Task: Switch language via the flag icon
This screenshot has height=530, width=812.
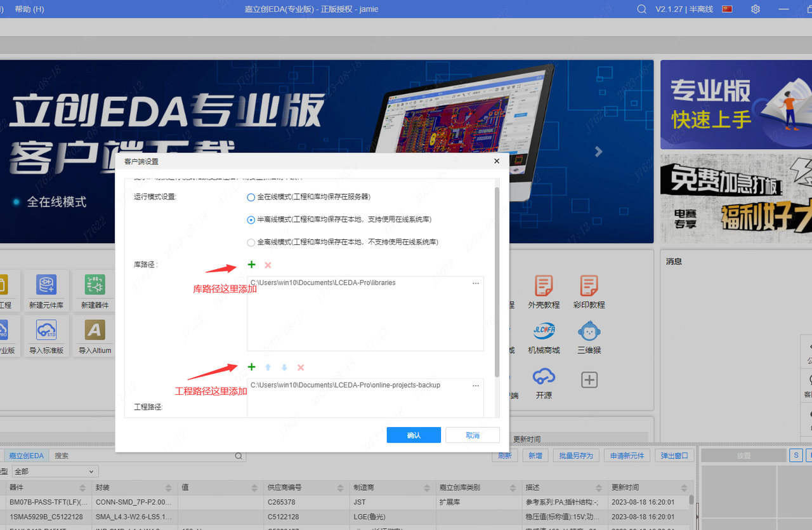Action: click(728, 9)
